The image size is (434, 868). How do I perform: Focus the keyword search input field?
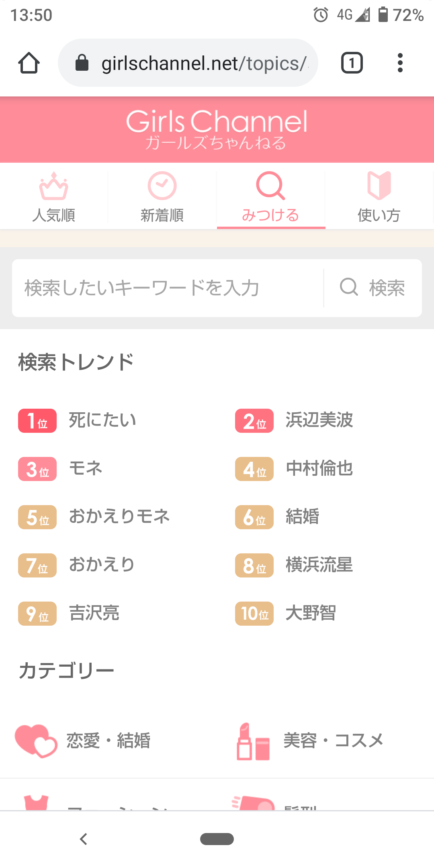168,288
